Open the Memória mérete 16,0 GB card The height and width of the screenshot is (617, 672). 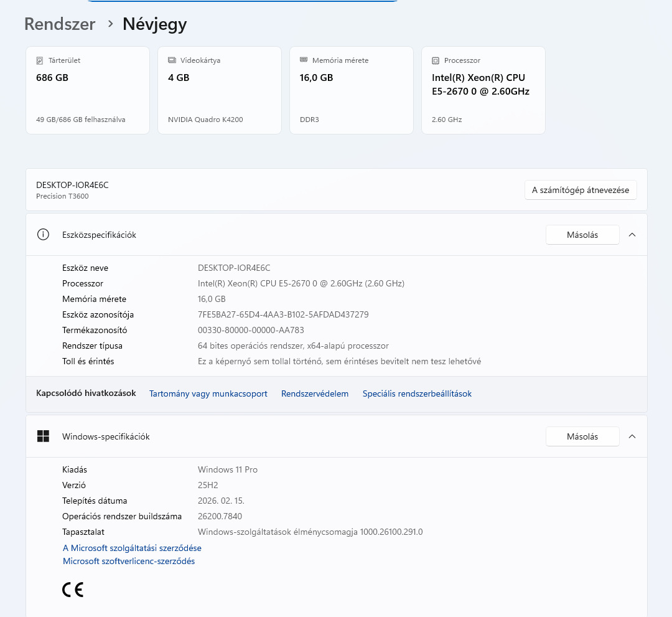tap(352, 90)
